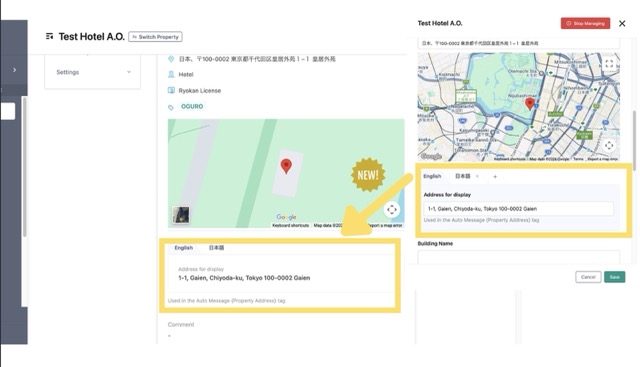The image size is (640, 367).
Task: Click Hotel label in property details
Action: coord(186,74)
